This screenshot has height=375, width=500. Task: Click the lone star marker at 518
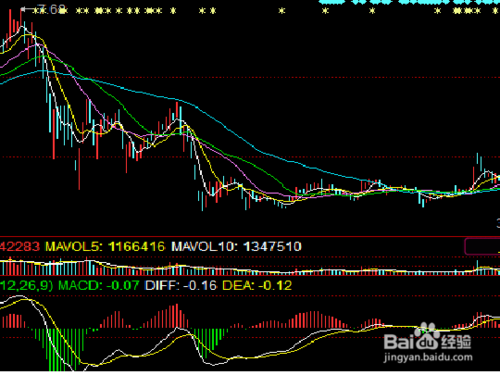pyautogui.click(x=173, y=11)
